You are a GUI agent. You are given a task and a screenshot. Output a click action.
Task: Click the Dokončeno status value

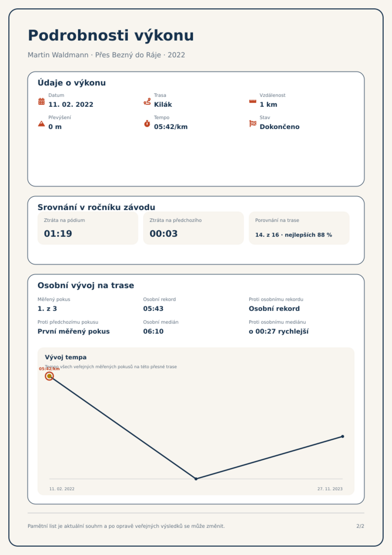279,127
